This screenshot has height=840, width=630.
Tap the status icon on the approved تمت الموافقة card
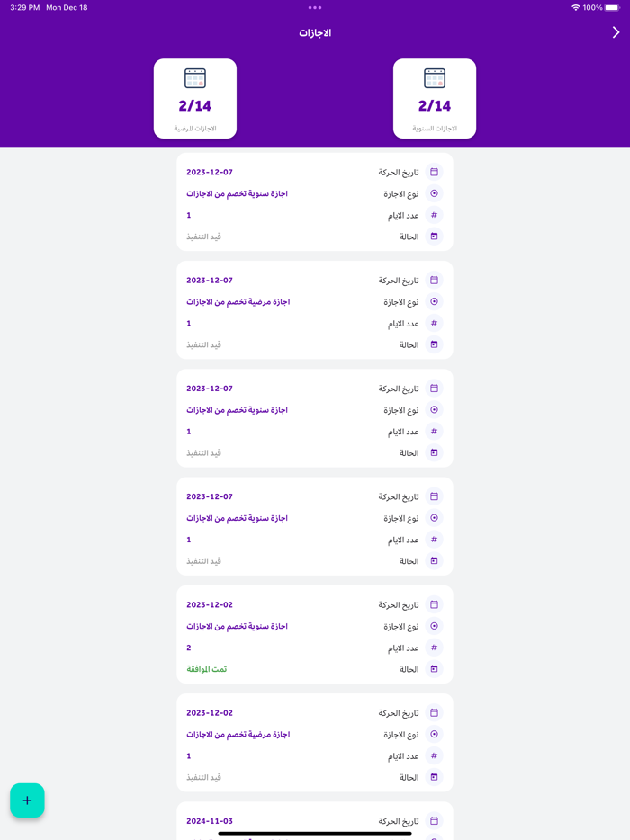[x=434, y=669]
